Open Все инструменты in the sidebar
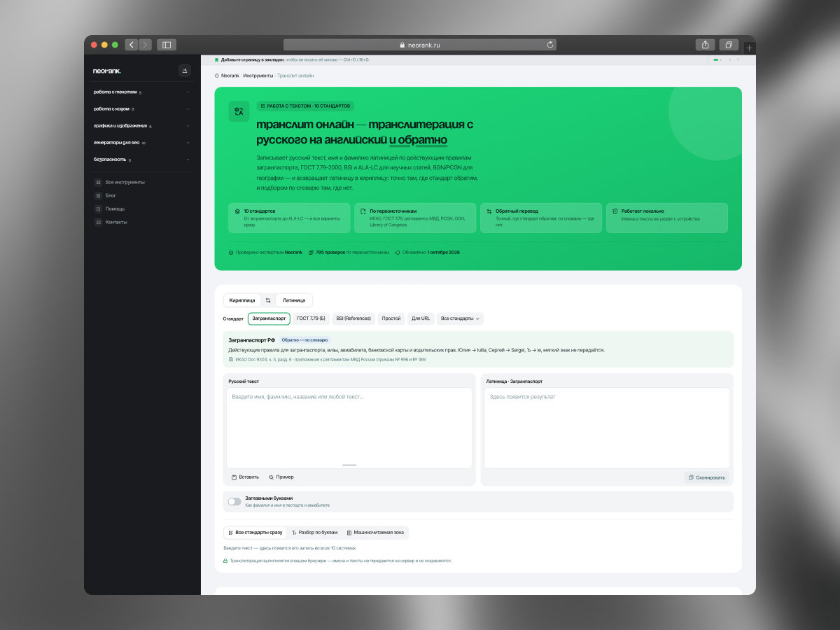The height and width of the screenshot is (630, 840). [120, 182]
